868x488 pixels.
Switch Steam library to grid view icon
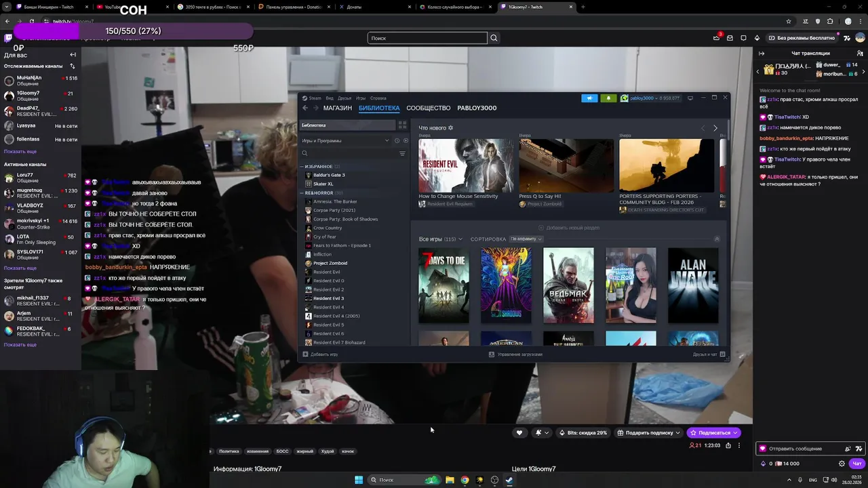point(402,125)
